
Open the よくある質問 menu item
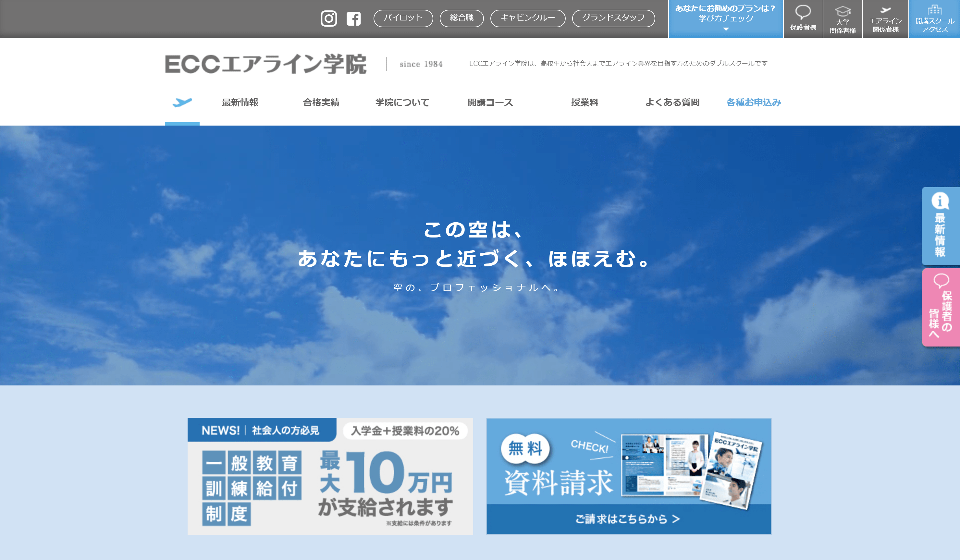[x=672, y=103]
